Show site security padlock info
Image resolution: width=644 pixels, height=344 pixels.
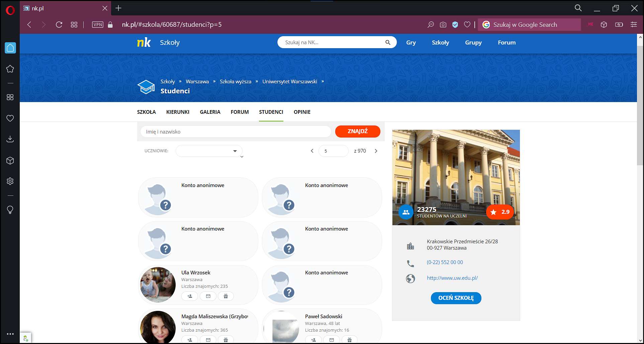click(x=110, y=24)
